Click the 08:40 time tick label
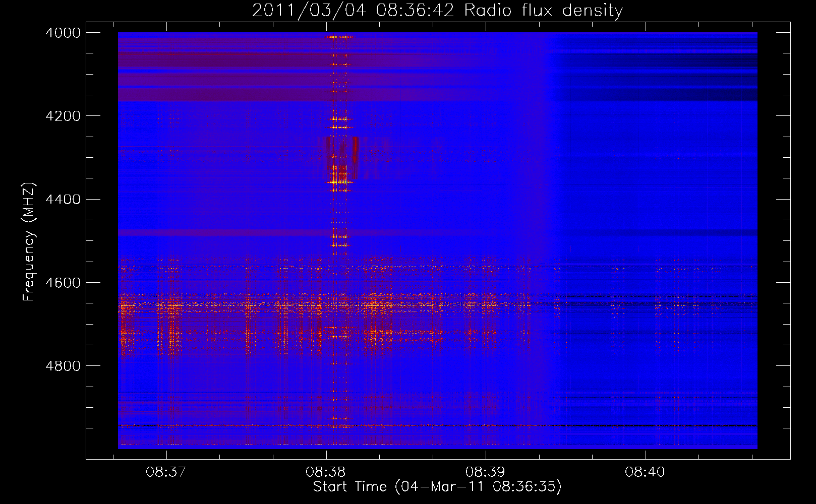The height and width of the screenshot is (504, 816). pyautogui.click(x=645, y=472)
